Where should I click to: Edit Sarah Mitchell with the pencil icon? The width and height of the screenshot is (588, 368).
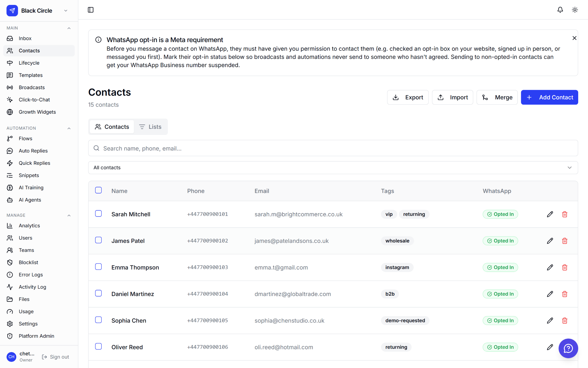click(x=550, y=214)
